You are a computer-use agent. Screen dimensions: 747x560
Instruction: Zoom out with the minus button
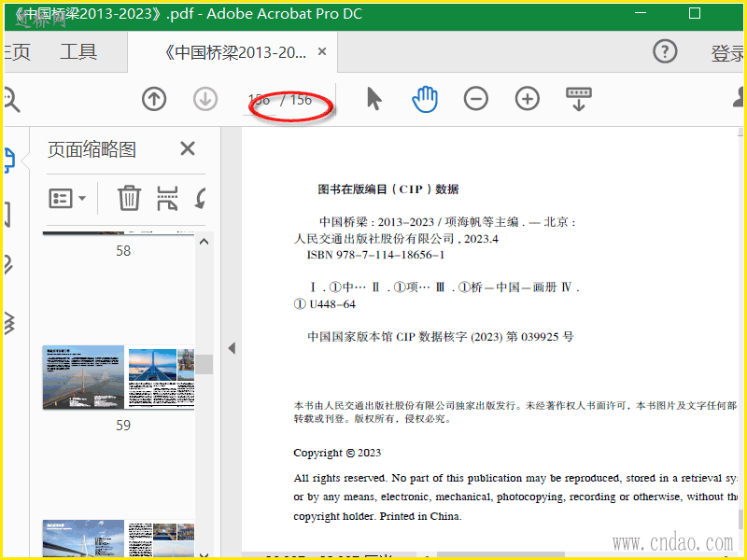click(476, 99)
